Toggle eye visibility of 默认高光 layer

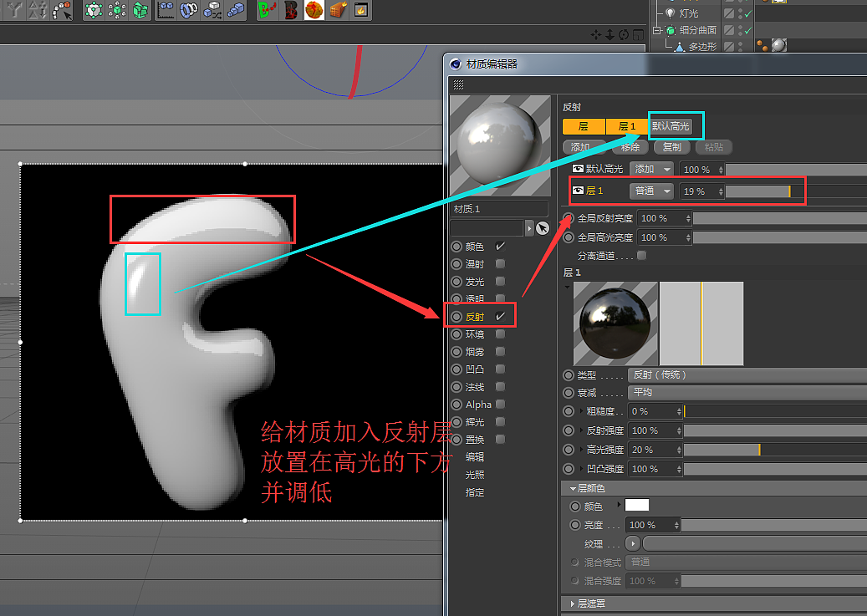[x=578, y=169]
